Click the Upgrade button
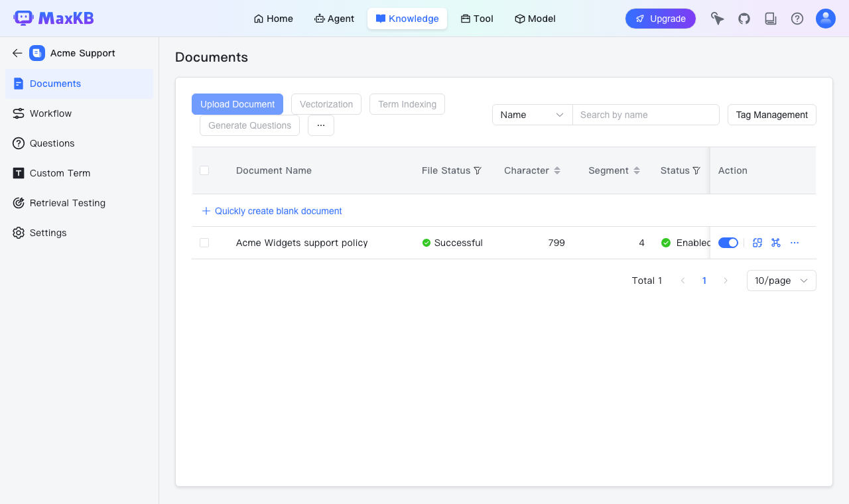The height and width of the screenshot is (504, 849). pos(661,19)
